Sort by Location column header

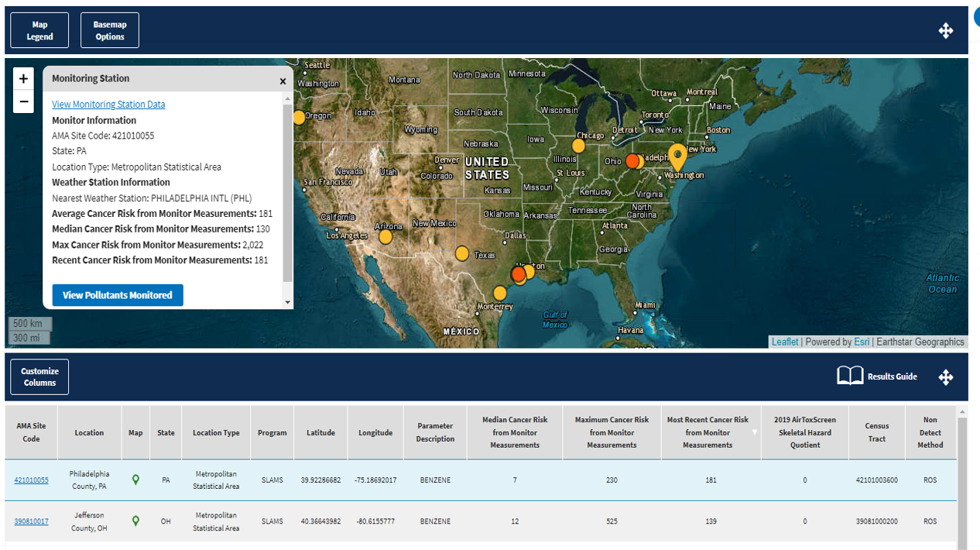coord(89,432)
